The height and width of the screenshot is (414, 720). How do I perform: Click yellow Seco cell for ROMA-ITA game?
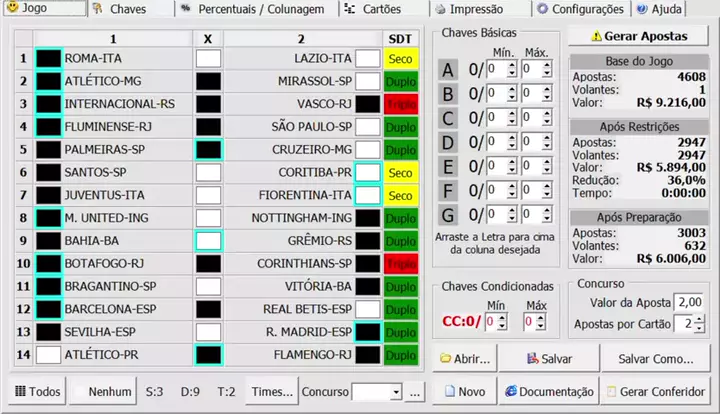point(400,59)
